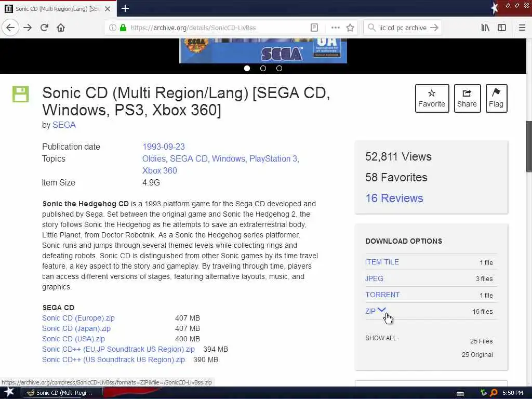Download Sonic CD (Japan).zip

76,328
